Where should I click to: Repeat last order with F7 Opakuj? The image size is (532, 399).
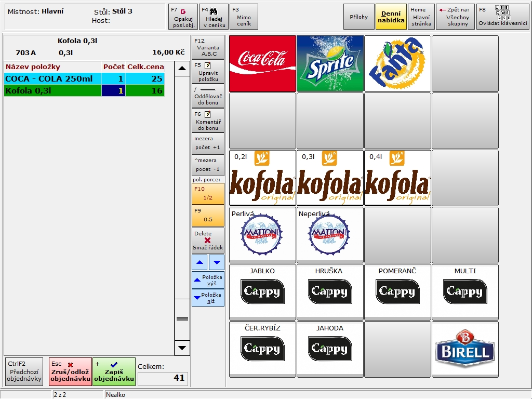point(183,17)
